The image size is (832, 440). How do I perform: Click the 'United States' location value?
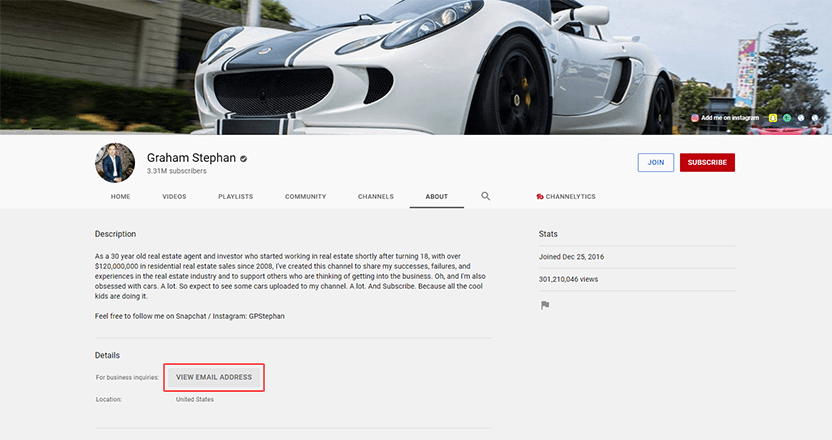point(195,399)
